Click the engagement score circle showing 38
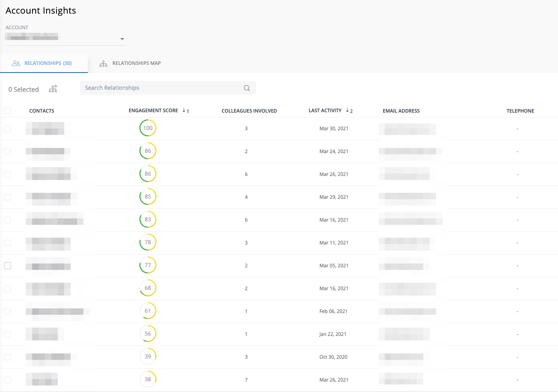 click(x=148, y=379)
